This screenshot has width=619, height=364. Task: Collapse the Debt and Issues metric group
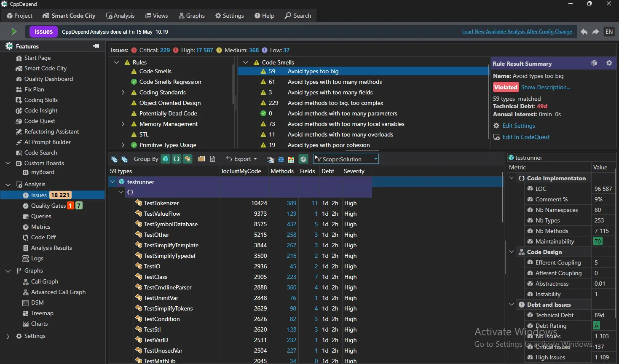point(512,305)
